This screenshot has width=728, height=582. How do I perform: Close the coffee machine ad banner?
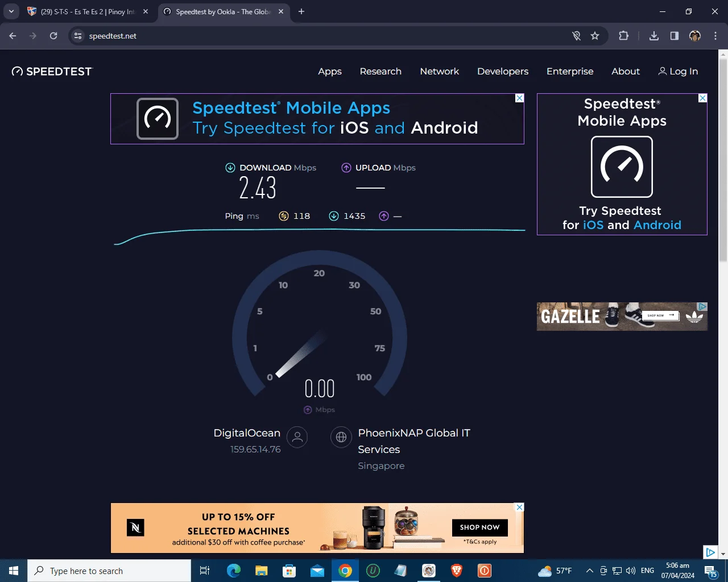[519, 507]
